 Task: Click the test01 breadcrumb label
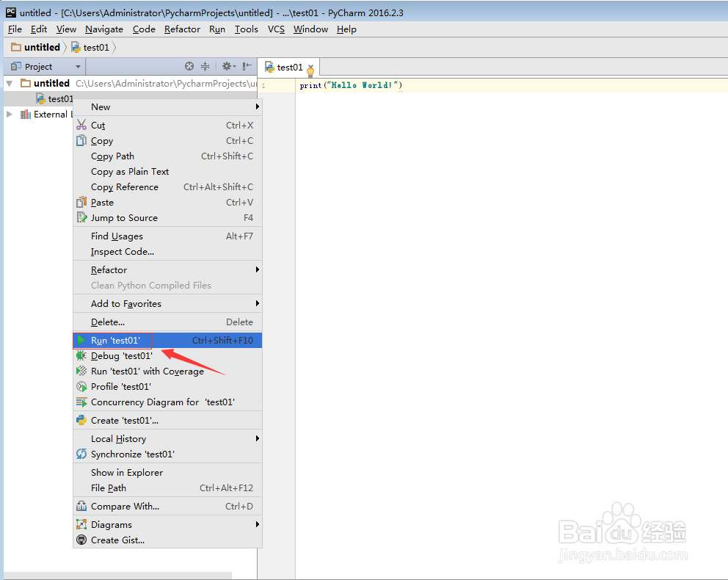point(96,48)
